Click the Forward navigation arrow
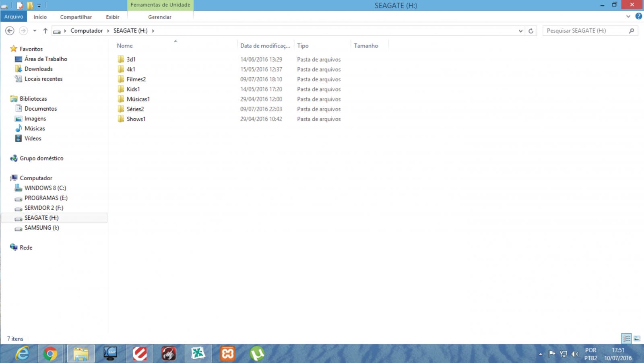The width and height of the screenshot is (644, 363). pos(23,31)
